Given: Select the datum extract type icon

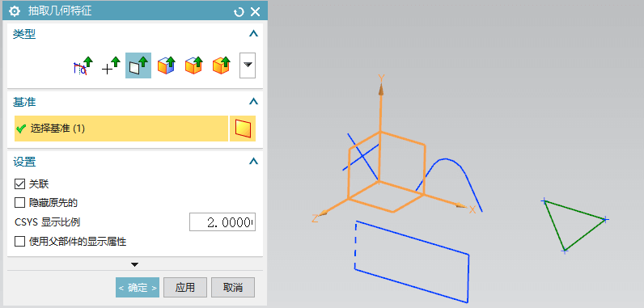Looking at the screenshot, I should tap(138, 65).
